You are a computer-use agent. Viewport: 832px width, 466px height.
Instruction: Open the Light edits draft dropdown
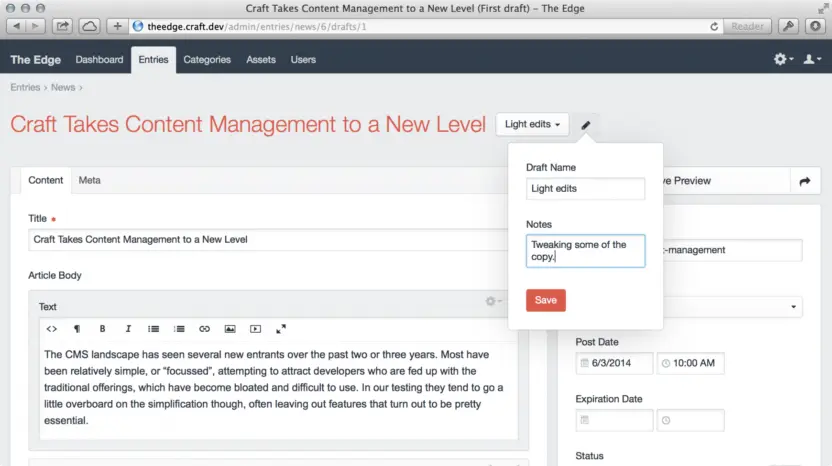(532, 124)
